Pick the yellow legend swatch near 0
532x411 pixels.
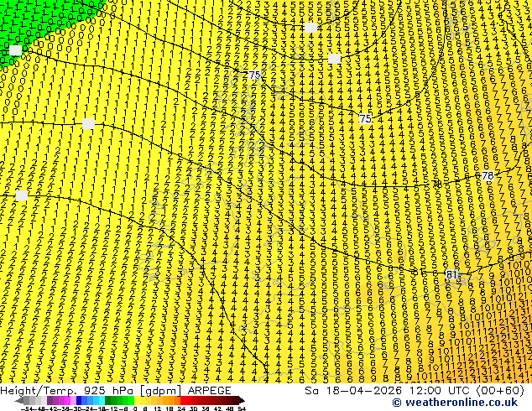(138, 401)
